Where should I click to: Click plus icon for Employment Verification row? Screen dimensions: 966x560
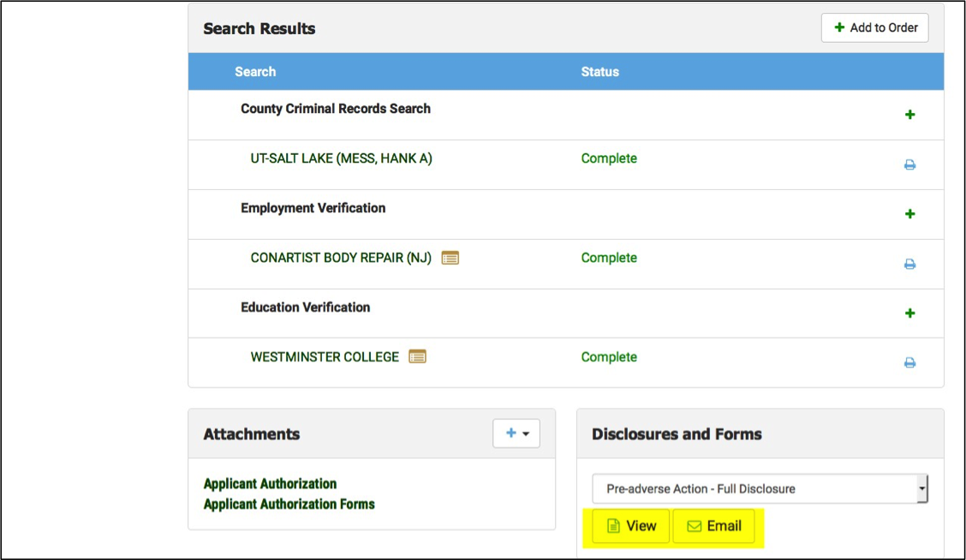tap(909, 214)
